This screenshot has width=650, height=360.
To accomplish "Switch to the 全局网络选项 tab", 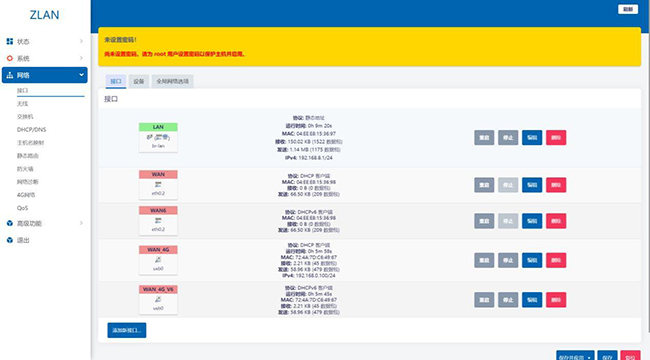I will [x=172, y=81].
